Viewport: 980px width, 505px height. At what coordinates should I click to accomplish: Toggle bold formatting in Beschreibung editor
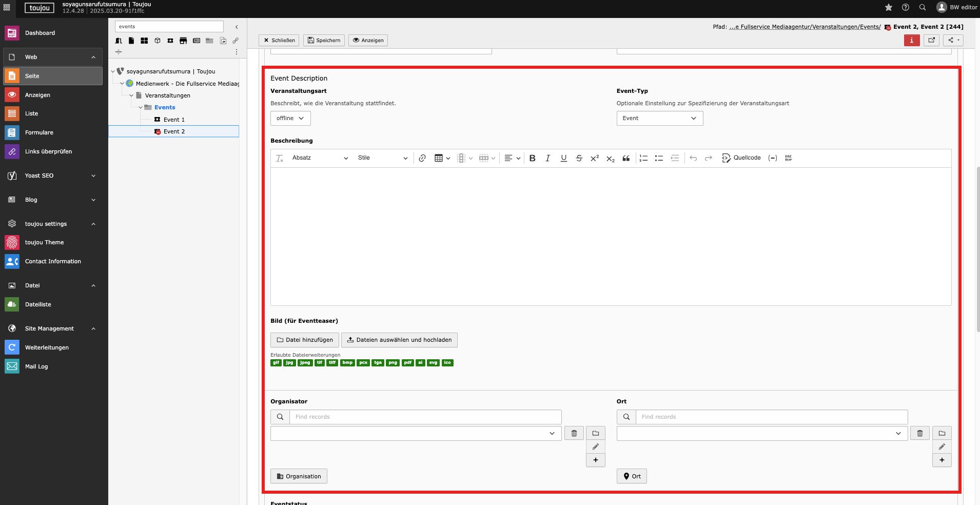[532, 158]
